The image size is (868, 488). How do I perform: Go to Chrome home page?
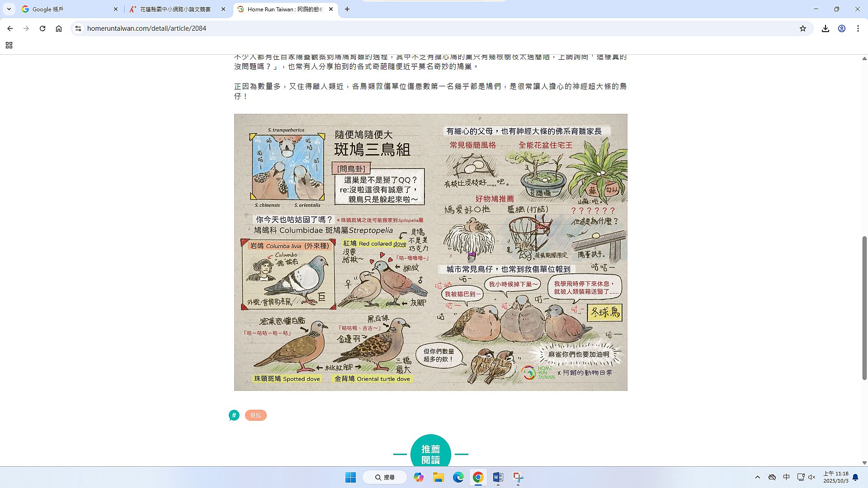pyautogui.click(x=59, y=28)
